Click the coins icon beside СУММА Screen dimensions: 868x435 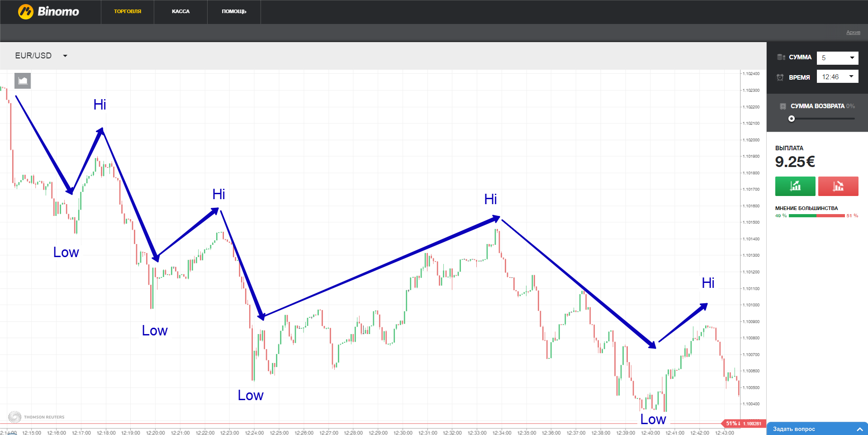(781, 57)
